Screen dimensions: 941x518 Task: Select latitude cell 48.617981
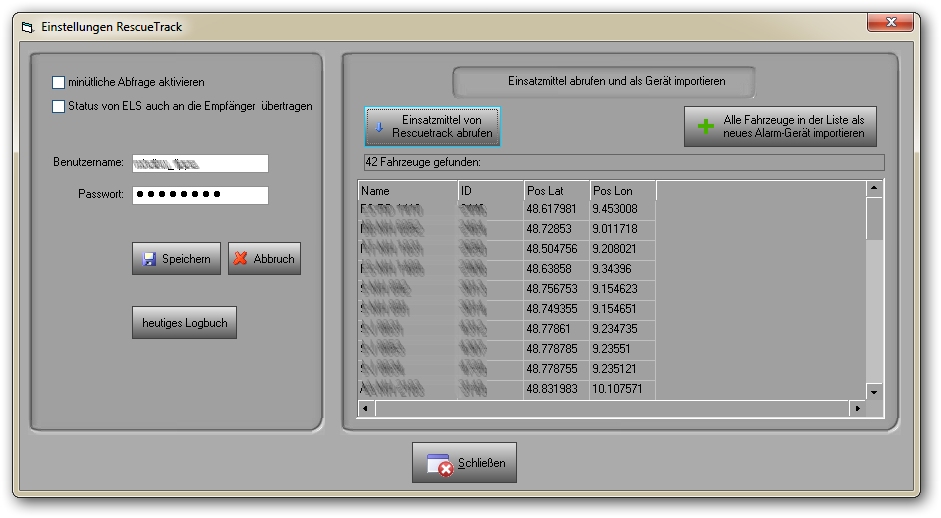(x=557, y=209)
